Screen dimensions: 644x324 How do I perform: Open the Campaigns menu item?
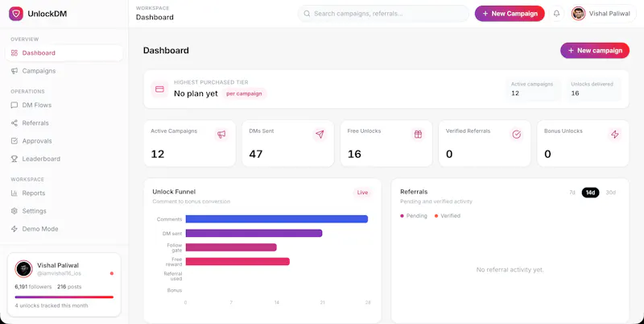click(64, 71)
